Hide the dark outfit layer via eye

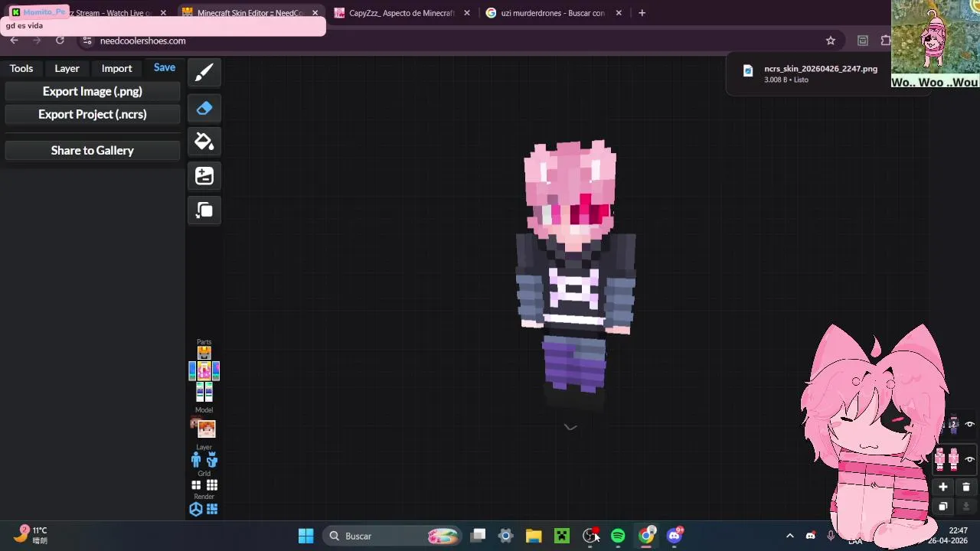point(969,424)
